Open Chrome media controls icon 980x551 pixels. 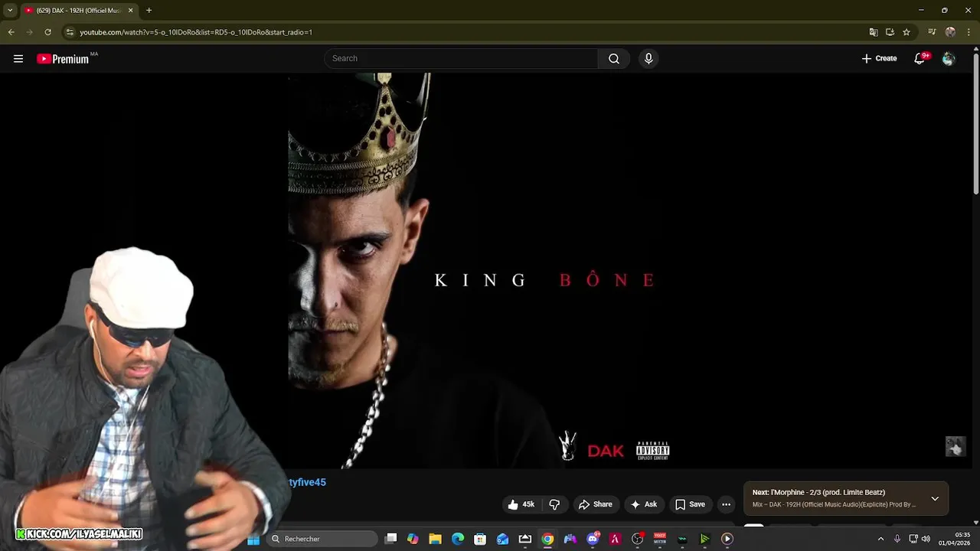pyautogui.click(x=932, y=32)
